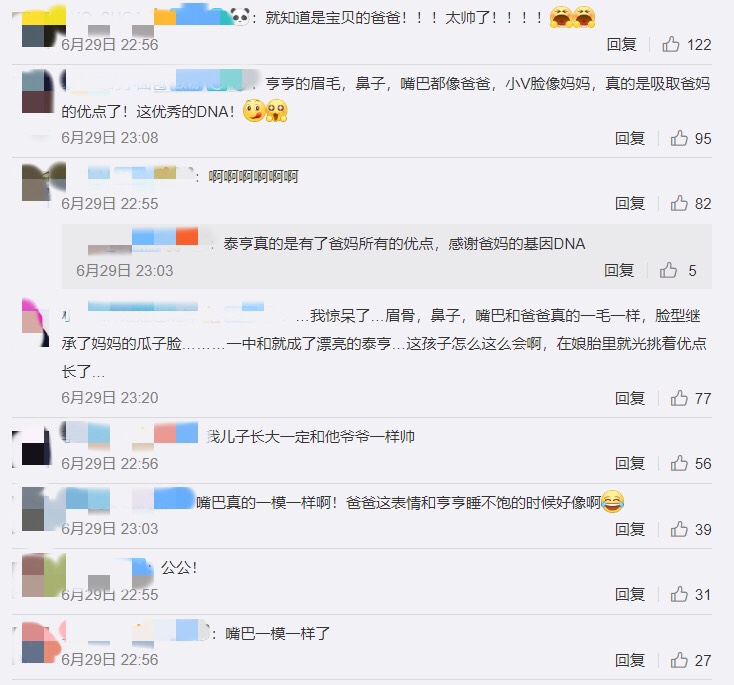Reply to the 啊啊啊啊啊啊 comment

coord(630,203)
